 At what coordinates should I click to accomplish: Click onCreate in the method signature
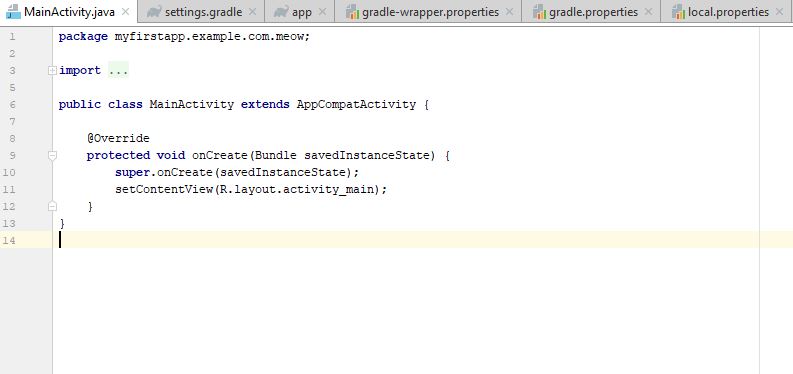tap(220, 155)
